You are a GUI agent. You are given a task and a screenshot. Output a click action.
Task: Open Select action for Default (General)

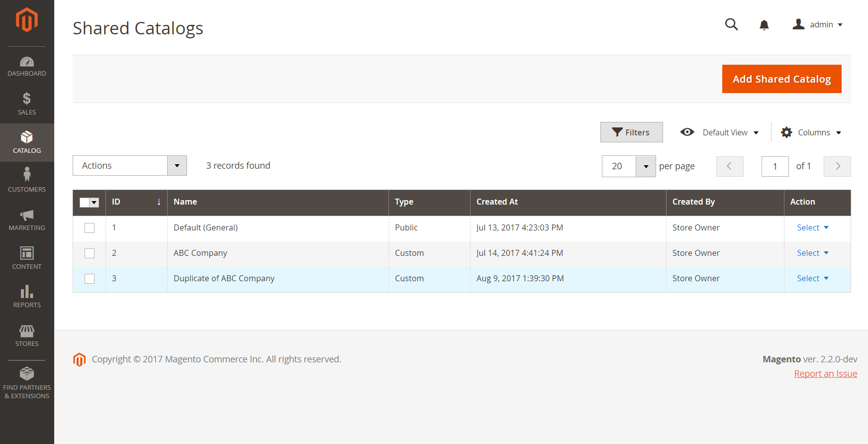click(x=813, y=227)
